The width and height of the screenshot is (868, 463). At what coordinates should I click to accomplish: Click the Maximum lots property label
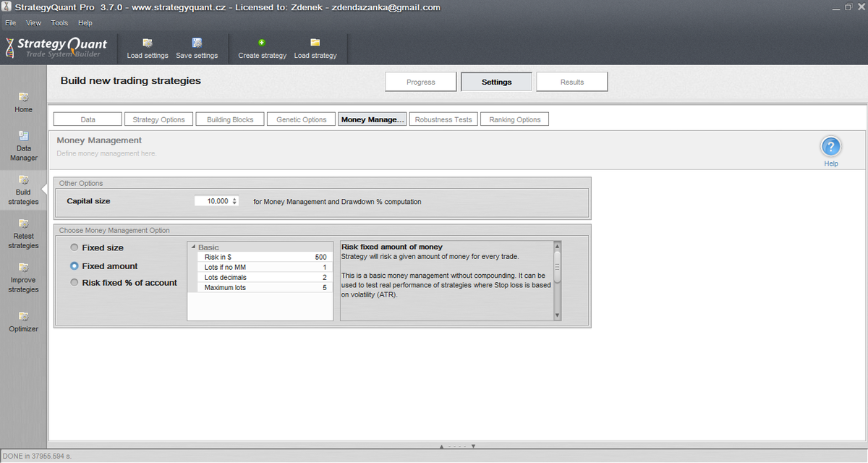(225, 287)
